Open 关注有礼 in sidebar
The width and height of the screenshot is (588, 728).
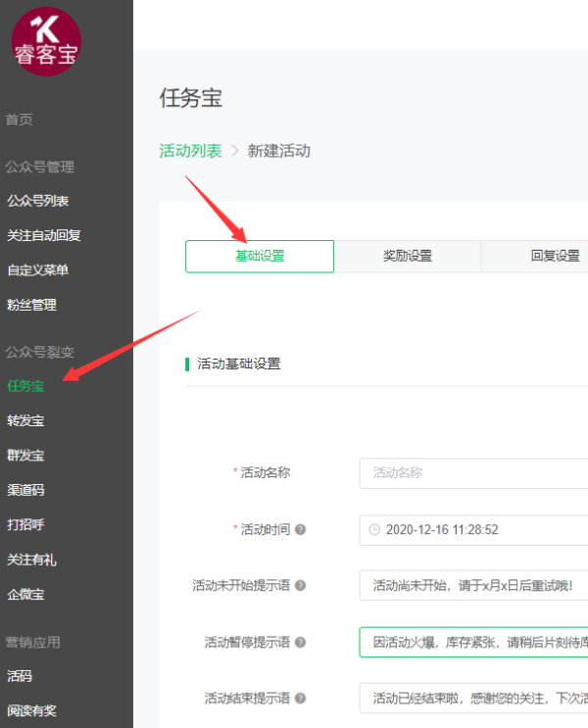31,559
